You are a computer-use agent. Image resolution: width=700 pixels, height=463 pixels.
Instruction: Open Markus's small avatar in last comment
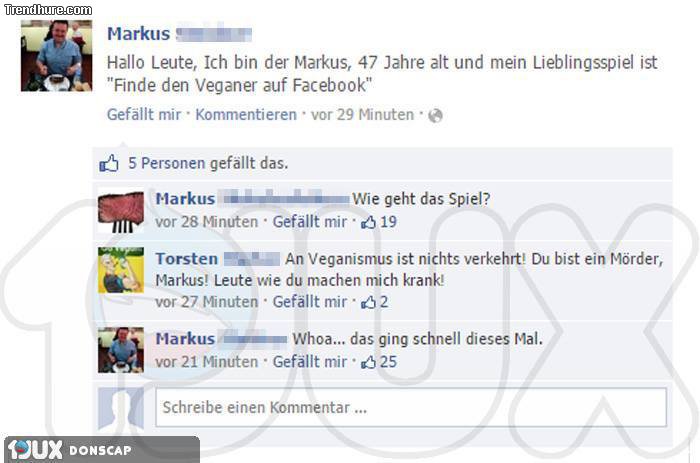(121, 350)
